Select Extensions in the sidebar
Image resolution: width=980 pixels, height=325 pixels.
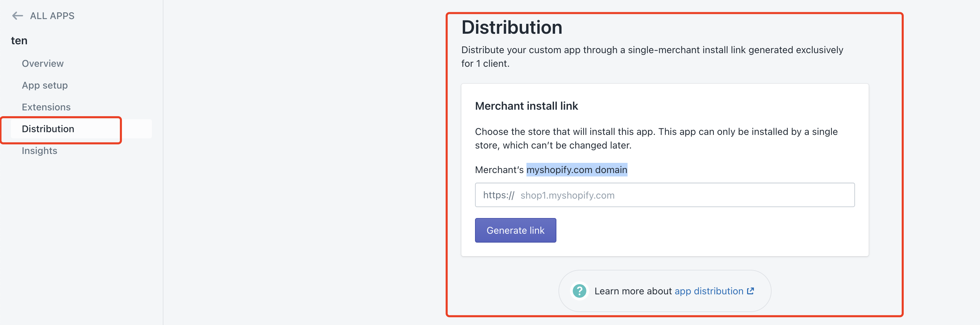click(46, 107)
